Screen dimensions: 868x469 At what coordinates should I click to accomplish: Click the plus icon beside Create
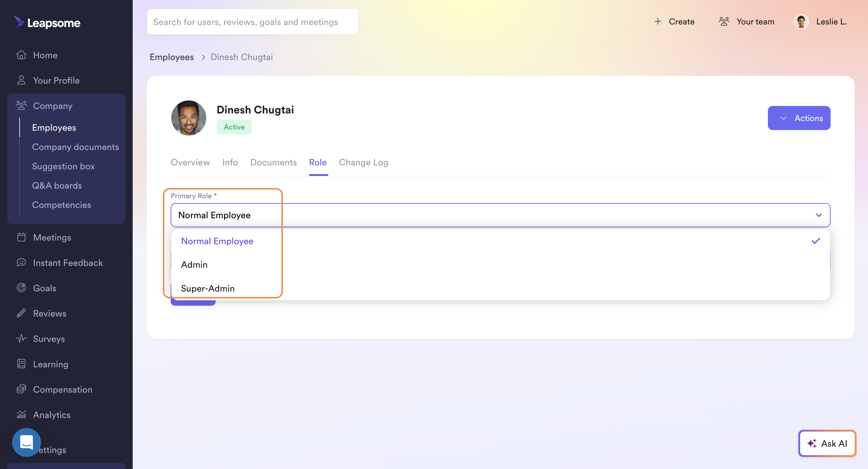(658, 21)
